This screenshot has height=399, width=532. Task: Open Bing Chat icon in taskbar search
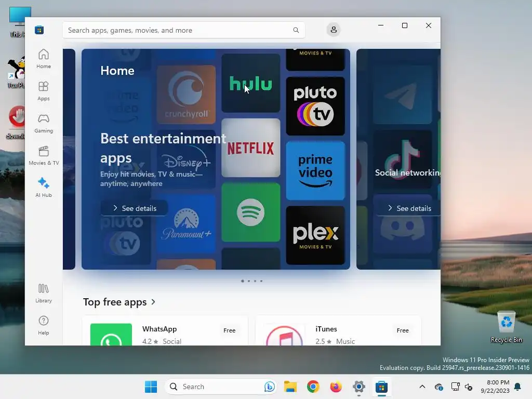tap(270, 387)
